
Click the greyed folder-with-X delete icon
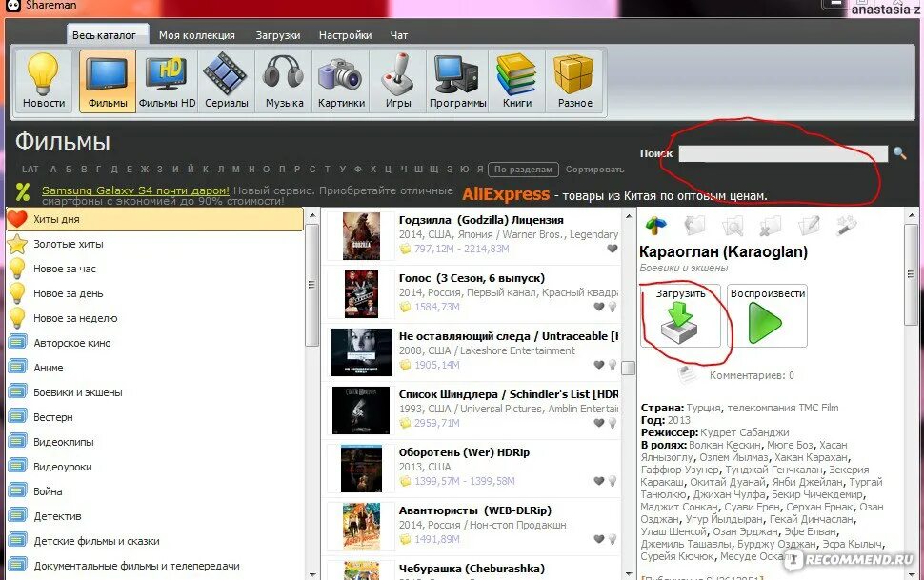771,225
